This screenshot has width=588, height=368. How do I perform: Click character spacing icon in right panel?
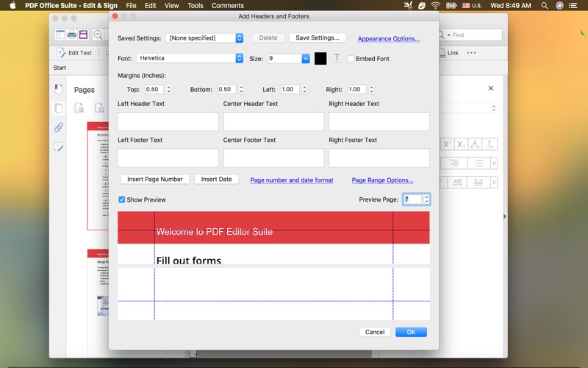point(475,144)
